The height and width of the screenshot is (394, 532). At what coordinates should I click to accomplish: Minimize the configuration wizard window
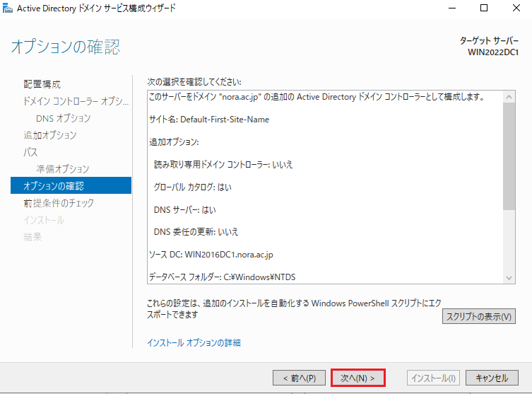[452, 8]
